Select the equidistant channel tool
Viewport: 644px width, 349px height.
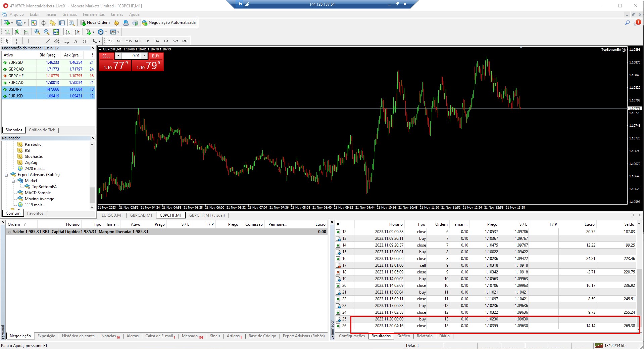tap(57, 41)
